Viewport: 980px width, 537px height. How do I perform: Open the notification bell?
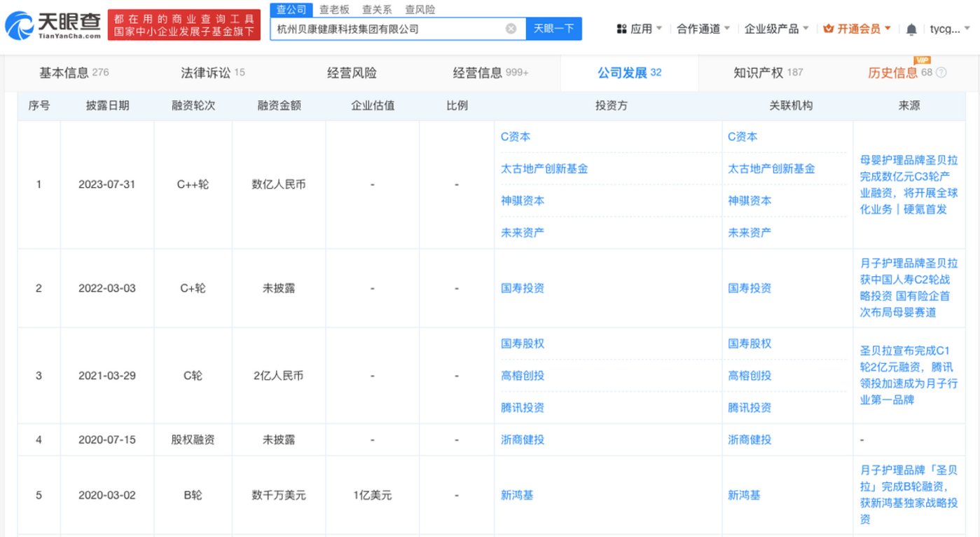pos(911,29)
